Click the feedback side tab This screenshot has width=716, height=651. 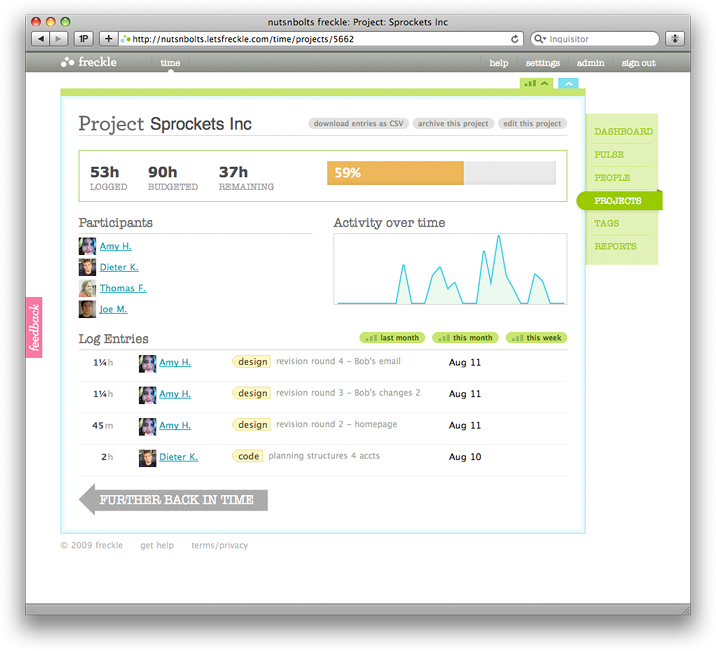34,327
